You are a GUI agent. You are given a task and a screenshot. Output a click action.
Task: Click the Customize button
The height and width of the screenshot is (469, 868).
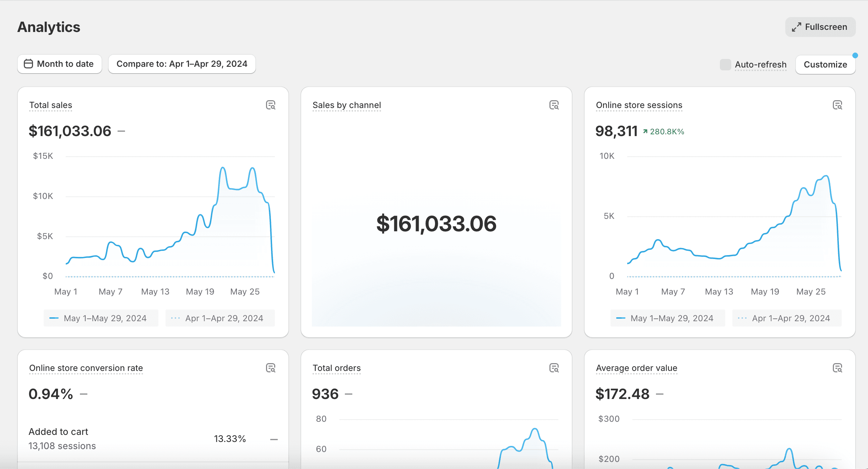tap(825, 65)
